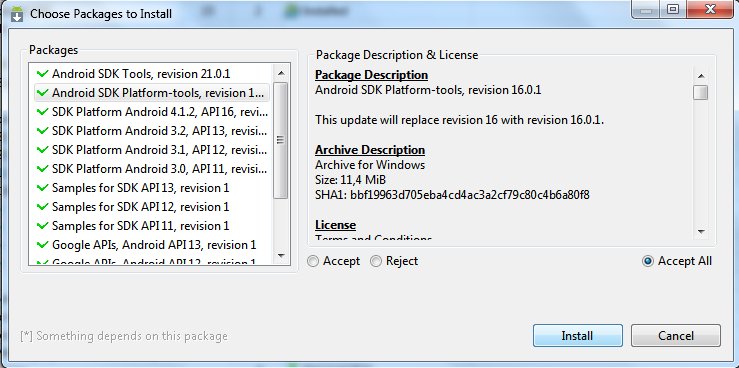Click the packages list scroll-up arrow
739x368 pixels.
[281, 73]
